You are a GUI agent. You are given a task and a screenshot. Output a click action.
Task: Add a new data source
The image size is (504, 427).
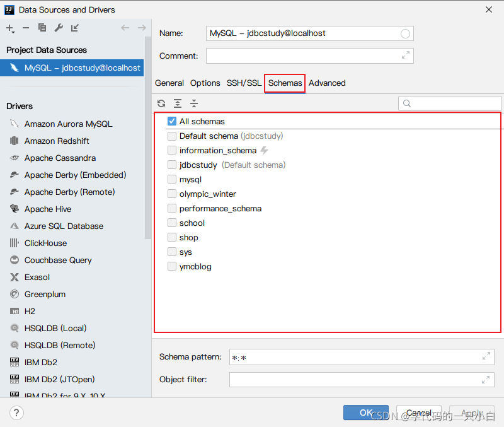(x=9, y=28)
